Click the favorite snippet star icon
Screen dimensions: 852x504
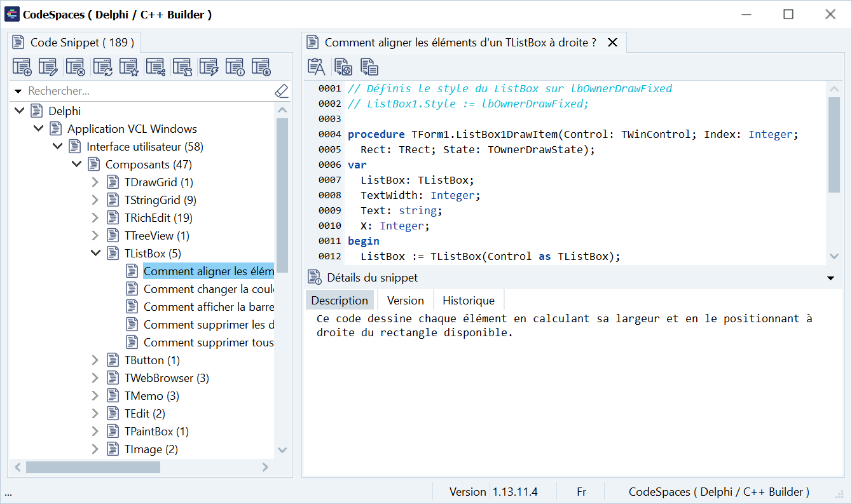click(128, 67)
